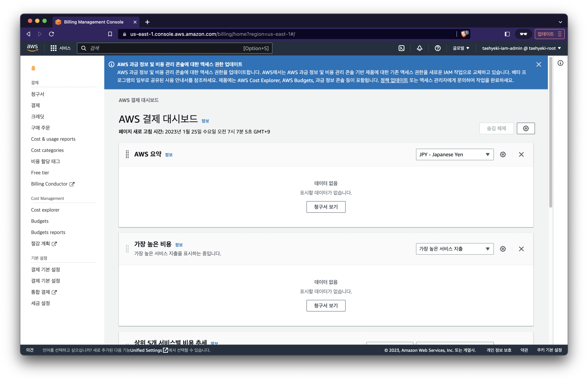Click 청구서 보기 in AWS 요약 widget
This screenshot has width=588, height=382.
(x=326, y=207)
